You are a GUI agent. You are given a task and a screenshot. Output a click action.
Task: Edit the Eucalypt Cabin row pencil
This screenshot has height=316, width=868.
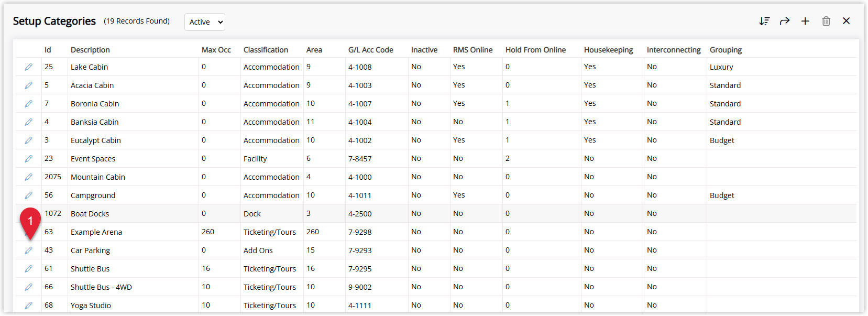point(29,140)
